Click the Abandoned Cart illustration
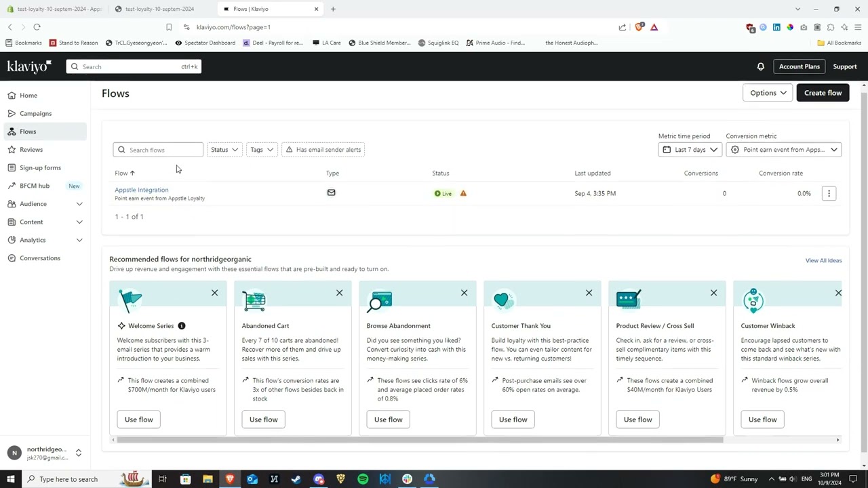Image resolution: width=868 pixels, height=488 pixels. point(254,300)
